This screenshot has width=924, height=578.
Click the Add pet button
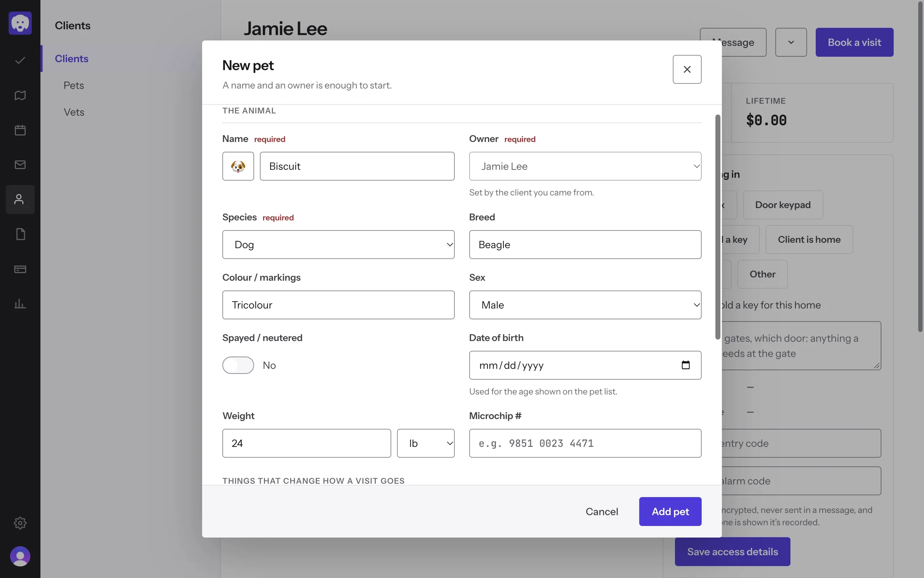[x=670, y=512]
